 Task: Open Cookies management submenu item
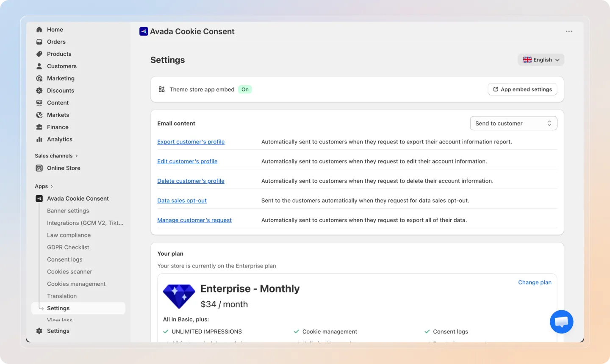76,284
